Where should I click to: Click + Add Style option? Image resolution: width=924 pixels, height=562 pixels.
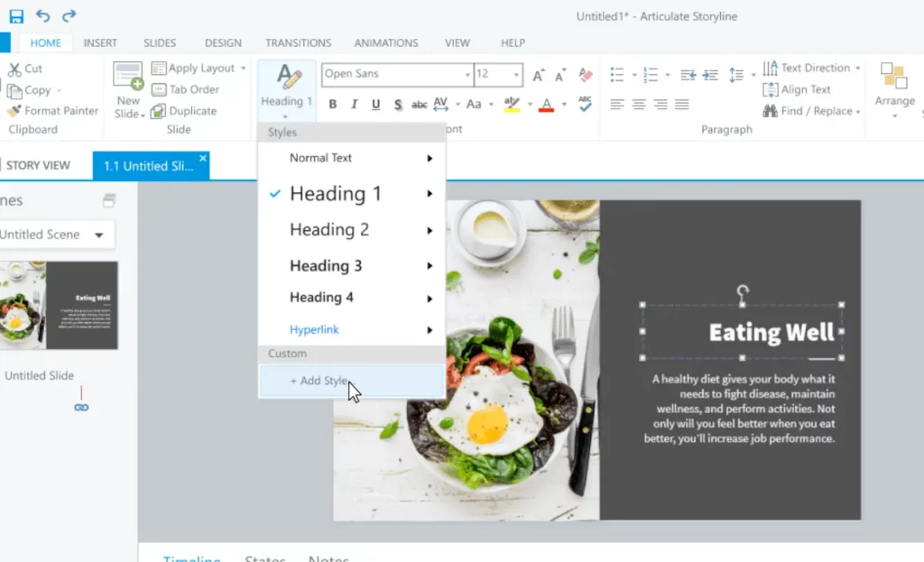click(319, 381)
